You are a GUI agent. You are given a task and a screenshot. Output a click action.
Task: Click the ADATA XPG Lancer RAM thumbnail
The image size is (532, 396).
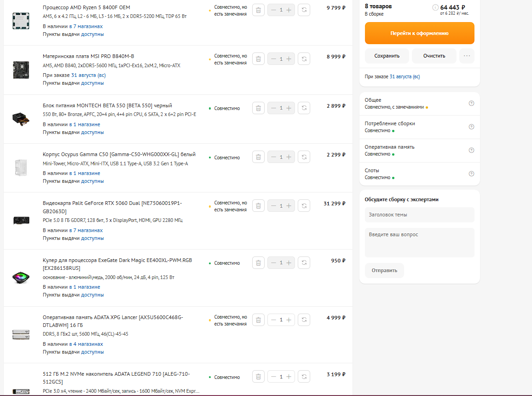(21, 335)
